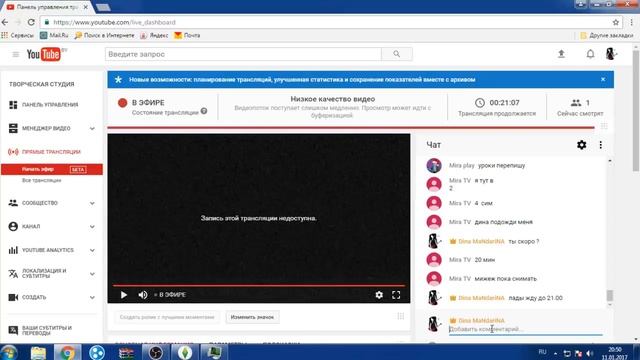This screenshot has height=360, width=640.
Task: Expand the Менеджер видео section chevron
Action: point(92,129)
